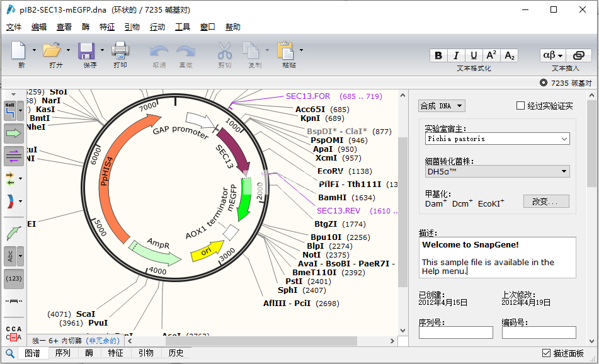Click the Print icon
This screenshot has height=364, width=599.
click(120, 50)
